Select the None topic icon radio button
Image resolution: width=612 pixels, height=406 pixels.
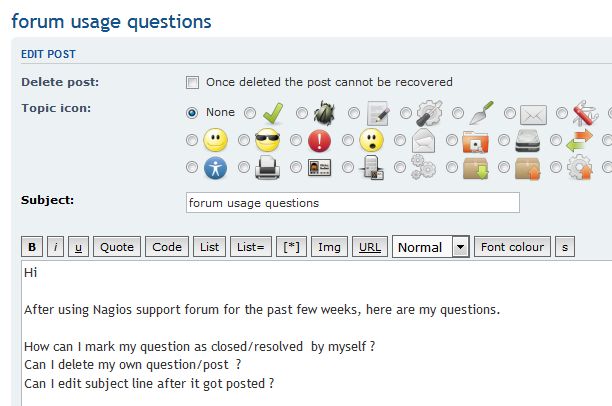(x=192, y=113)
